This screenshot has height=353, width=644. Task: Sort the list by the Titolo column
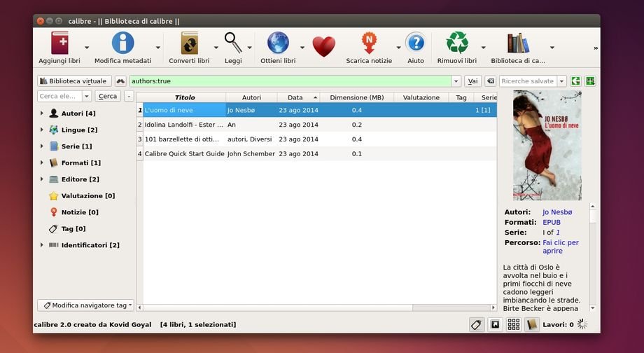tap(185, 97)
